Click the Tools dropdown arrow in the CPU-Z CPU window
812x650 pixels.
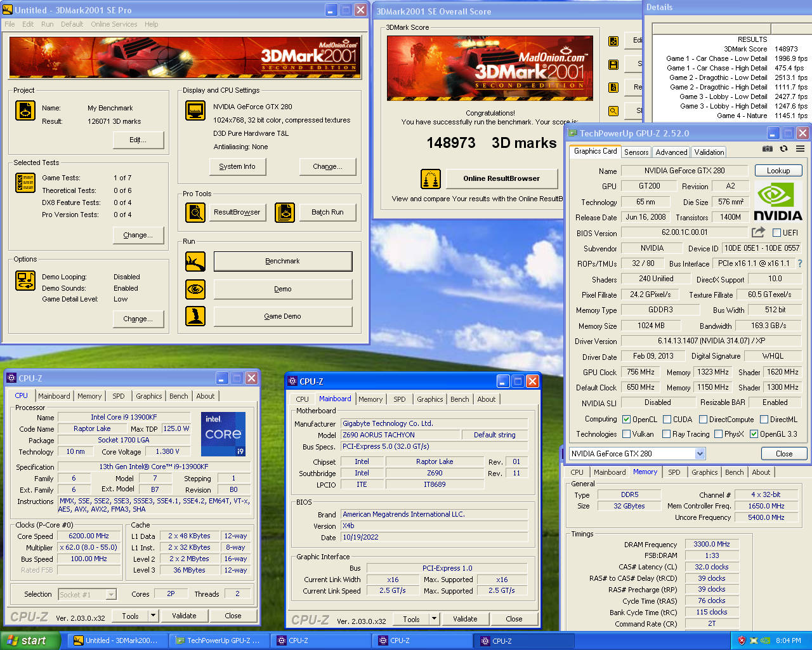pyautogui.click(x=153, y=616)
